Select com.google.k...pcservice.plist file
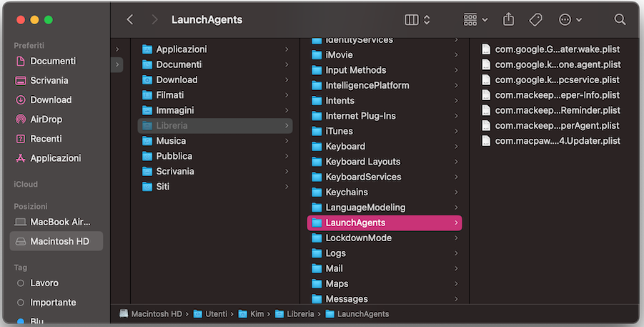 [551, 79]
